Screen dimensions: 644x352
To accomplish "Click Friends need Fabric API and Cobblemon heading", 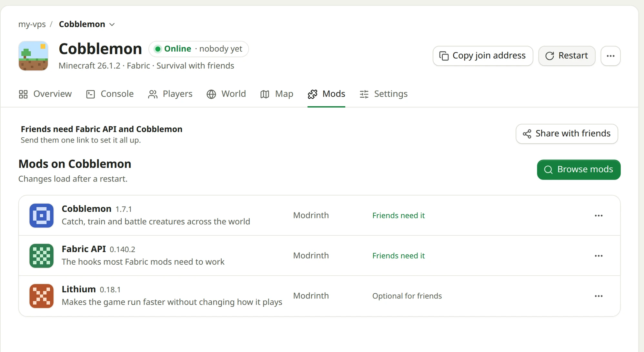I will [102, 129].
